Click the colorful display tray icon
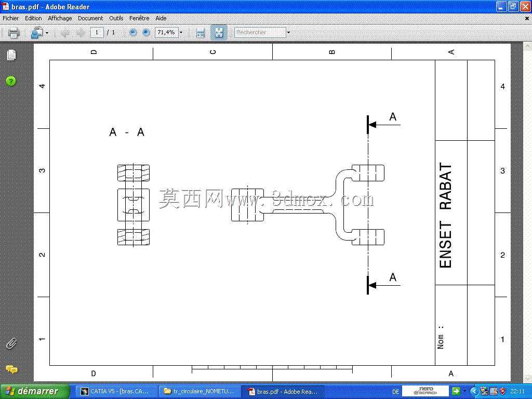Viewport: 532px width, 399px height. tap(484, 392)
